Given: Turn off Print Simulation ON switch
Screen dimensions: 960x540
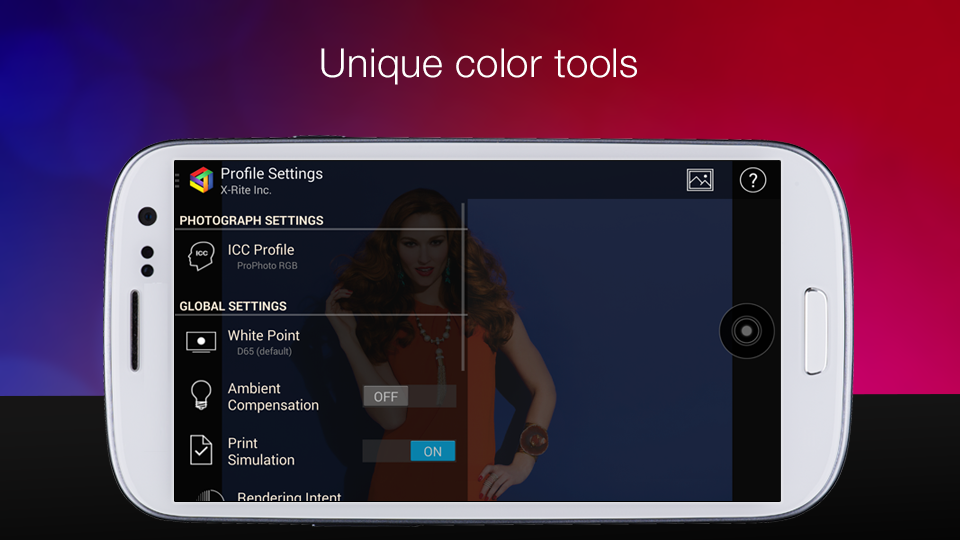Looking at the screenshot, I should [x=409, y=451].
